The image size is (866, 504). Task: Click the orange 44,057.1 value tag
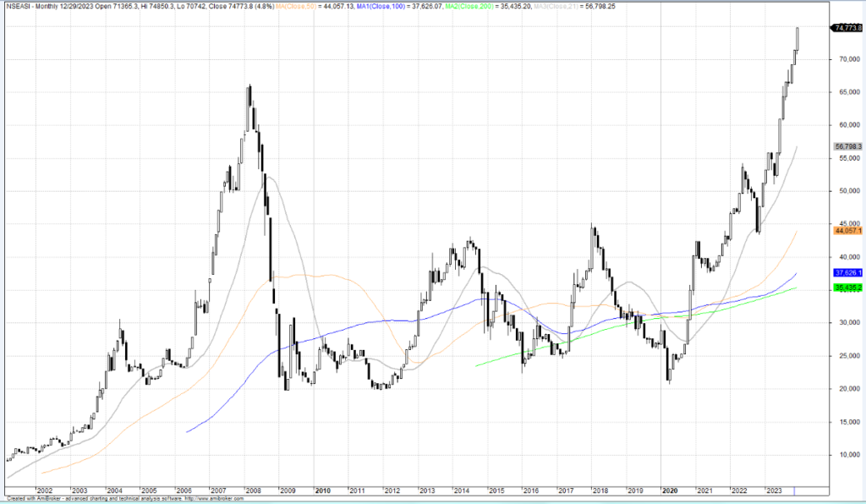[x=847, y=230]
